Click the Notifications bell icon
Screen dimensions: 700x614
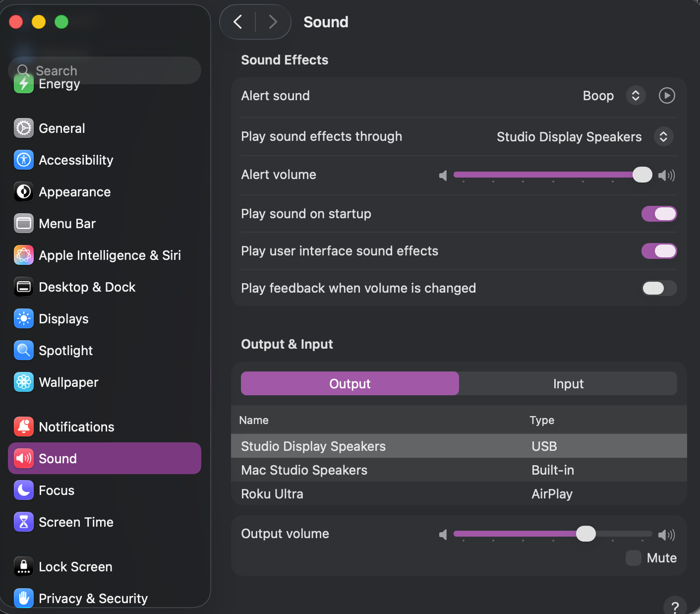24,427
